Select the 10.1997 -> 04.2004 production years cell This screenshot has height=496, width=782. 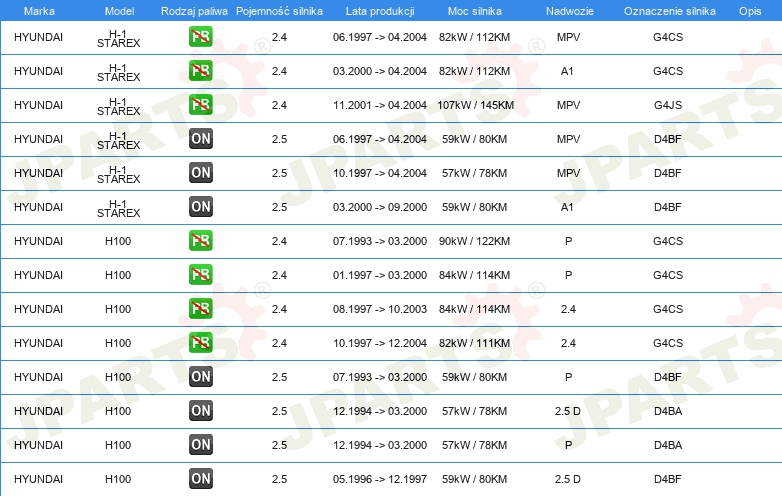point(380,173)
